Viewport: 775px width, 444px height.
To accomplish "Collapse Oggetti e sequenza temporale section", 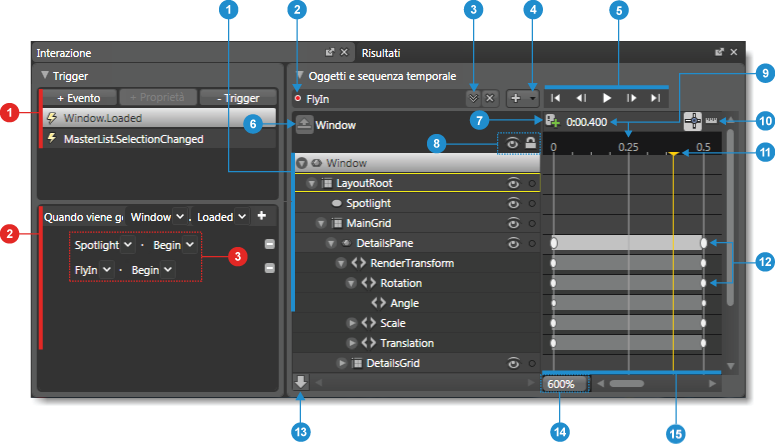I will pos(299,75).
